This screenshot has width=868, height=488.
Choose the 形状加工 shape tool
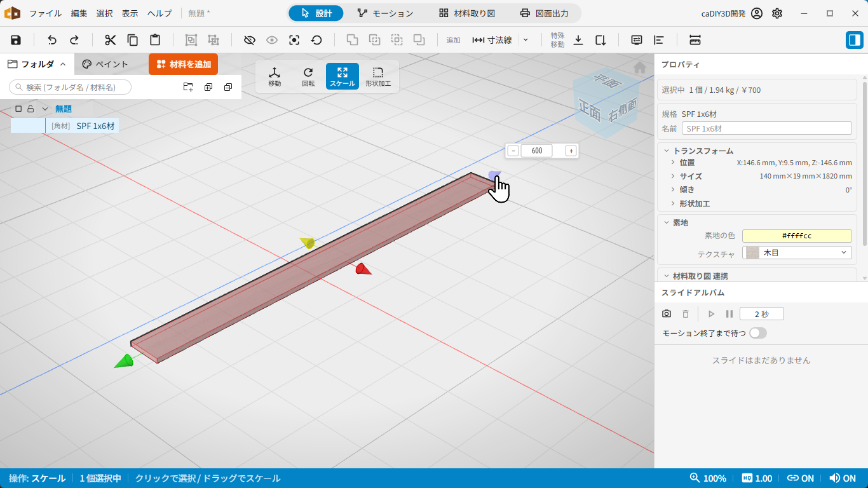point(378,76)
